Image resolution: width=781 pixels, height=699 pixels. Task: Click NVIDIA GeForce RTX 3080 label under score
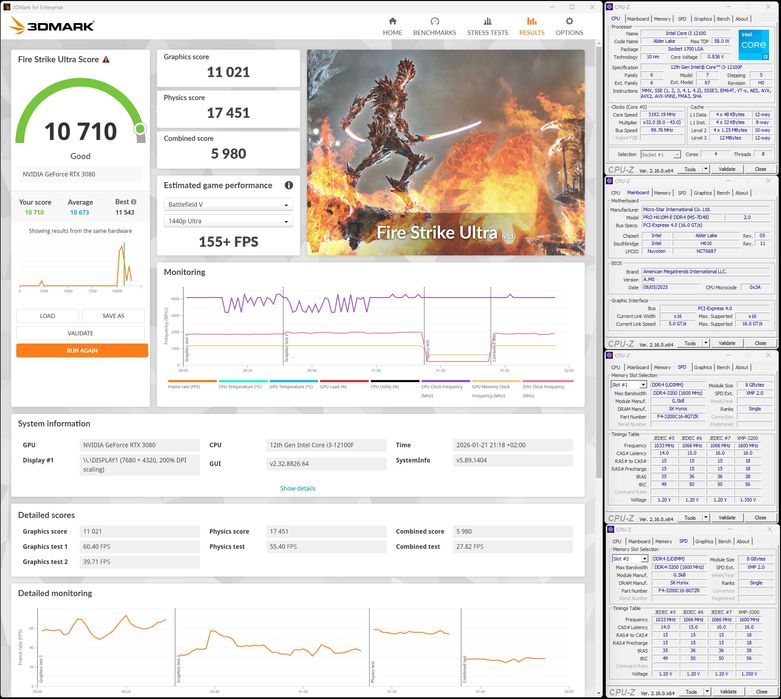pyautogui.click(x=80, y=174)
